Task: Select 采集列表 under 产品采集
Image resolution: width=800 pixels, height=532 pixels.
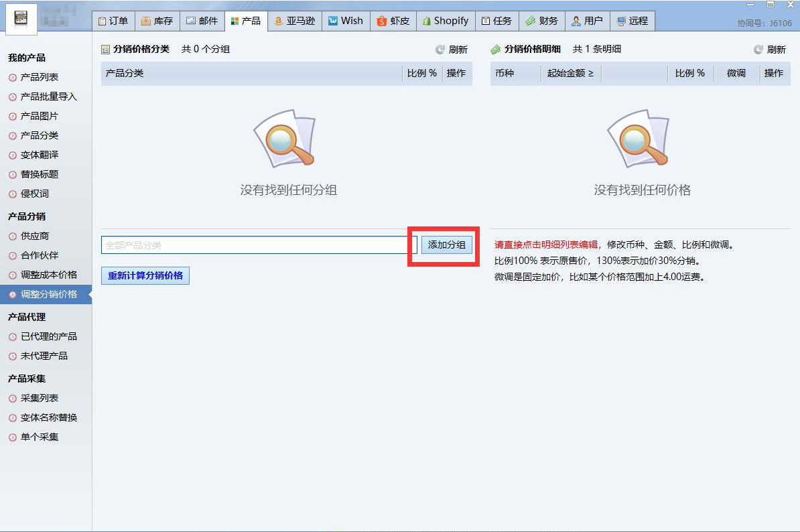Action: 40,398
